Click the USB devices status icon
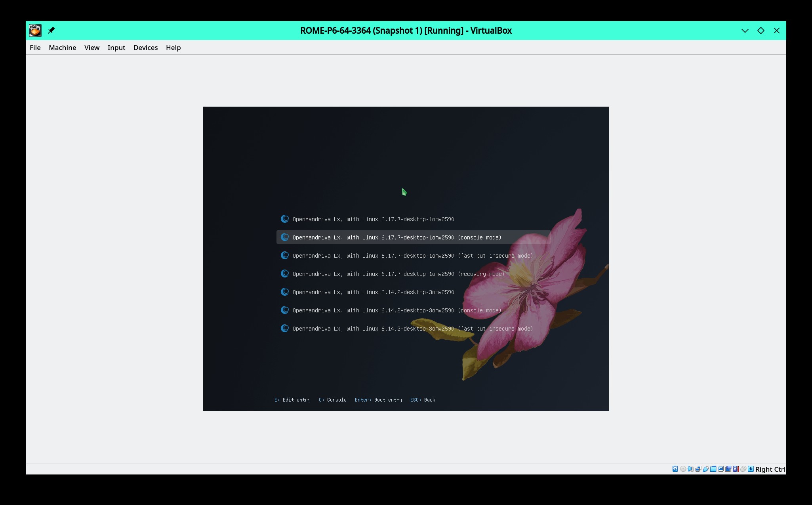This screenshot has width=812, height=505. [706, 469]
